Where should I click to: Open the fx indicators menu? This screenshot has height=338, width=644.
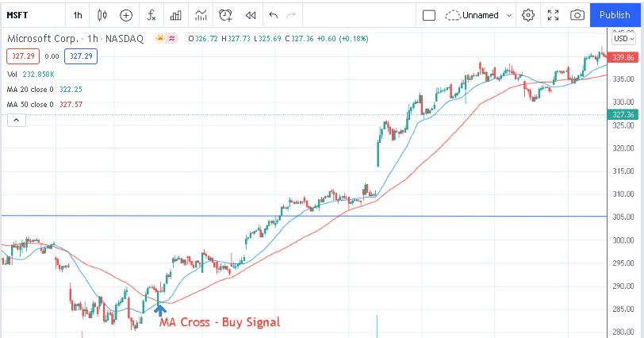[x=151, y=15]
